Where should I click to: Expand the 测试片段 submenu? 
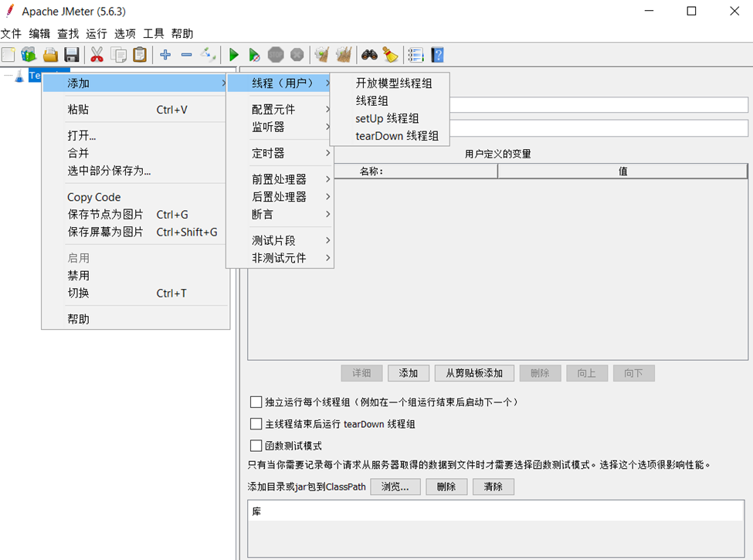click(280, 240)
